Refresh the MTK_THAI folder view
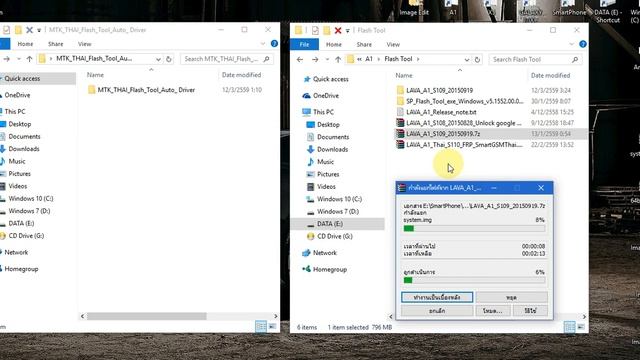This screenshot has width=640, height=360. 169,59
